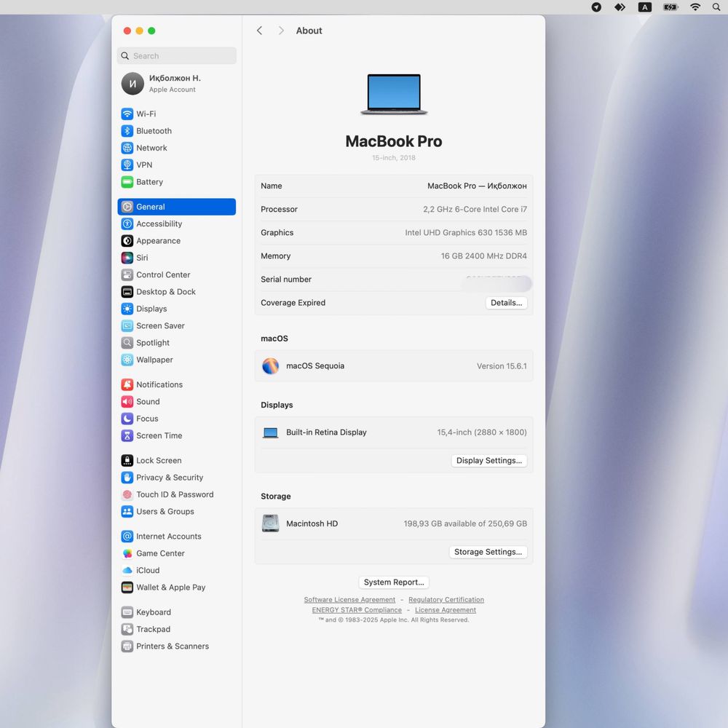Click the battery charging icon in menu bar
This screenshot has height=728, width=728.
(670, 7)
